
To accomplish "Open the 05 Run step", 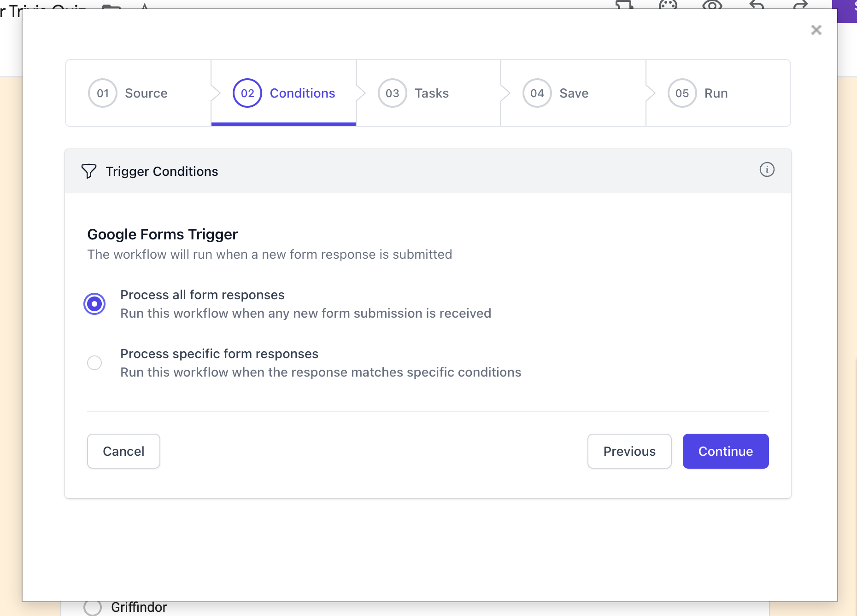I will point(718,93).
